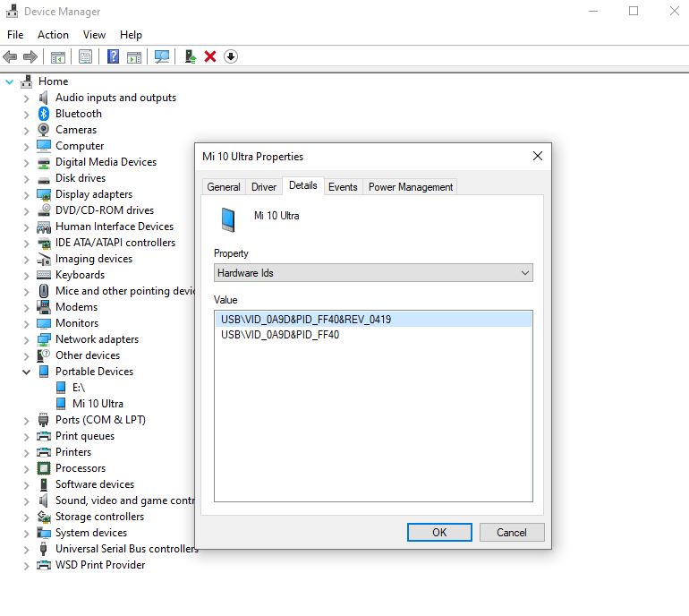
Task: Select the Printers category icon
Action: 44,452
